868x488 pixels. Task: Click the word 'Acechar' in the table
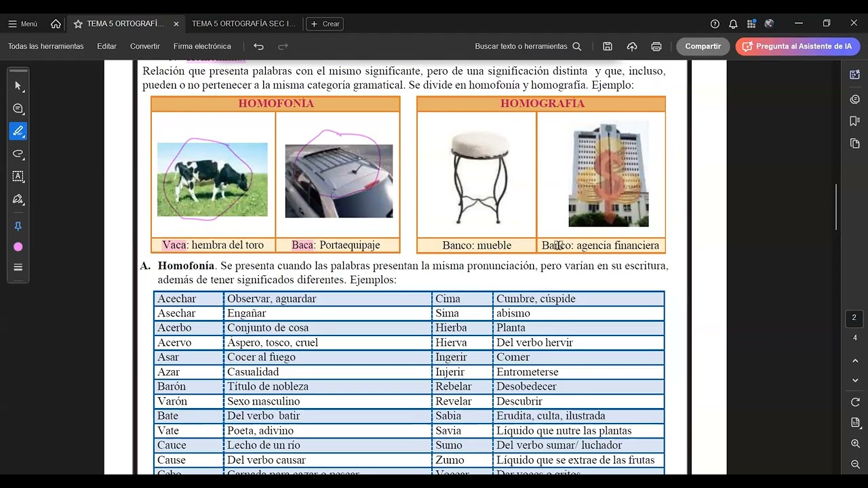pos(176,299)
